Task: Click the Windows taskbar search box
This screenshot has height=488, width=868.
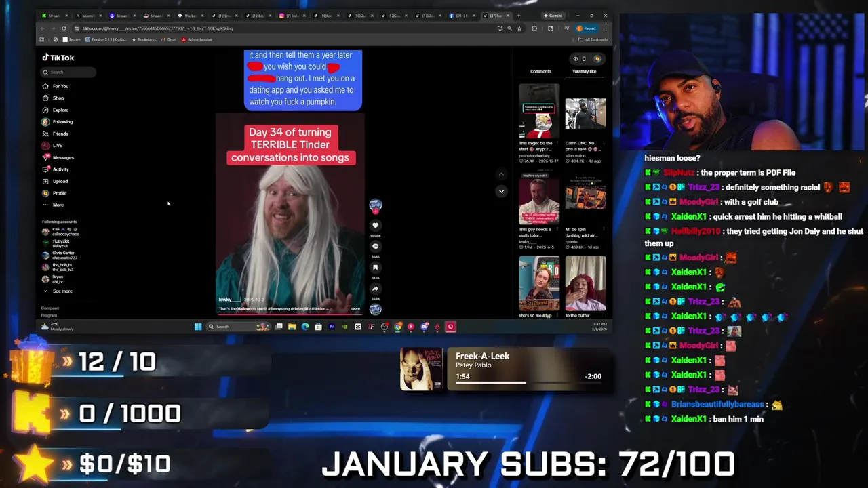Action: pyautogui.click(x=239, y=327)
